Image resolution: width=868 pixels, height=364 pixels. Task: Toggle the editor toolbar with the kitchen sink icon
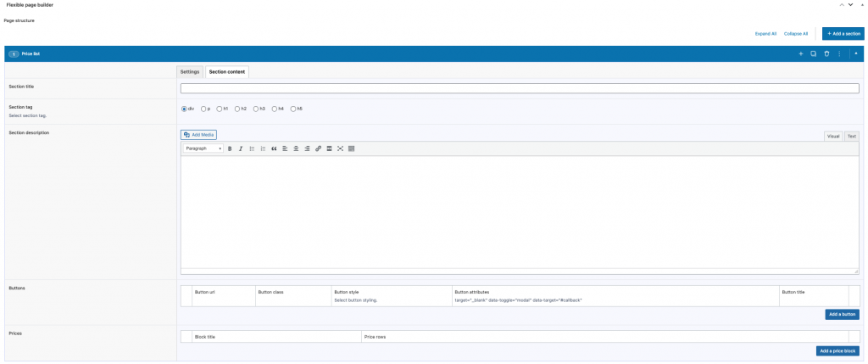point(352,148)
